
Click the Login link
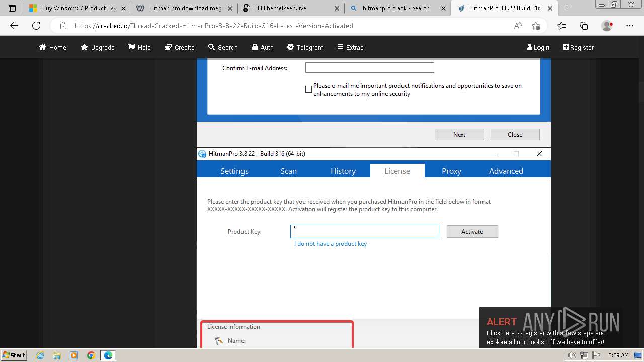(538, 47)
